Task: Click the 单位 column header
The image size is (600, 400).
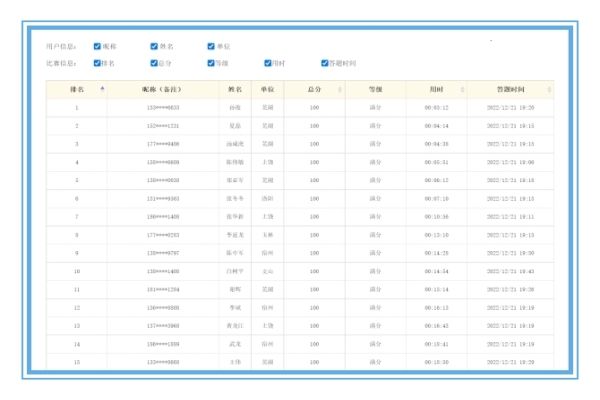Action: coord(267,90)
